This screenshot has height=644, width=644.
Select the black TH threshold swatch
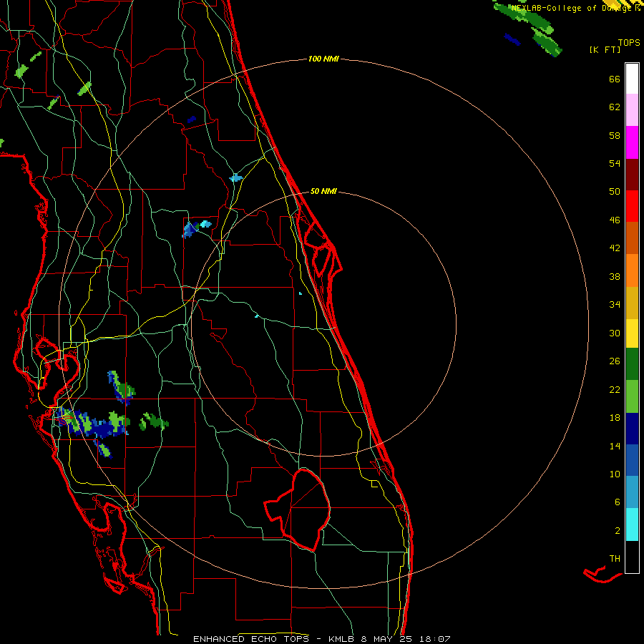pos(632,557)
